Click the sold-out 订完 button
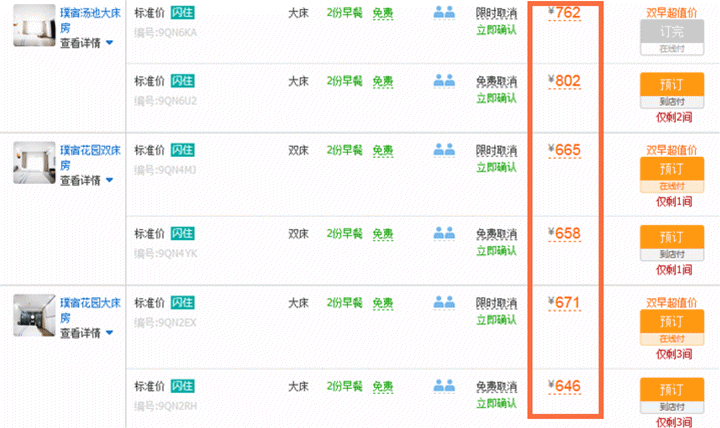Viewport: 720px width, 428px height. (x=672, y=38)
